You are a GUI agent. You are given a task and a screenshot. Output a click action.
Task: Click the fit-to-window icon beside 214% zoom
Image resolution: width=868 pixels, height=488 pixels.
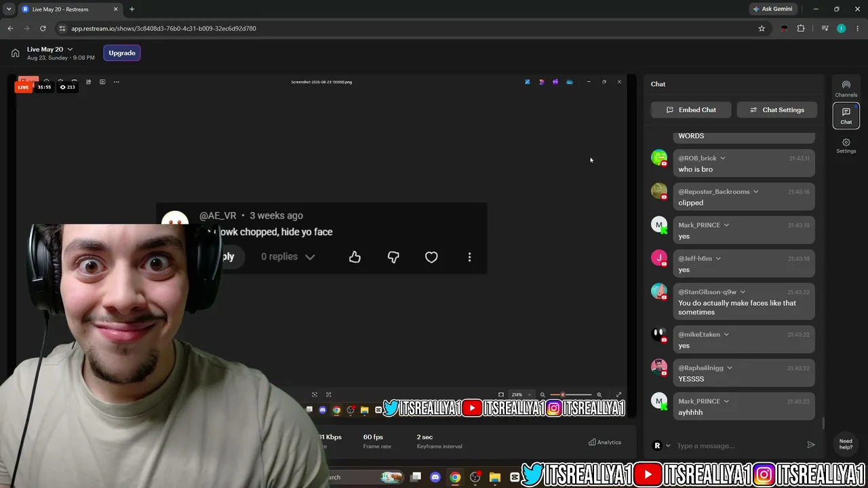click(x=501, y=394)
